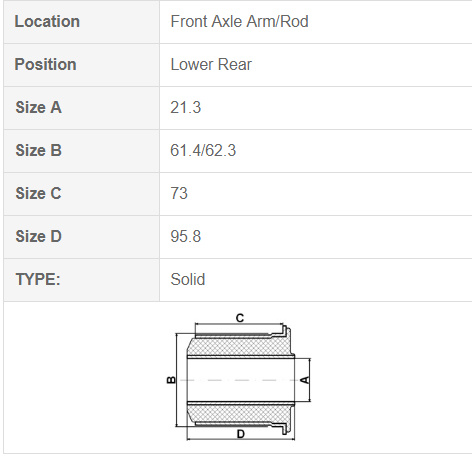Select the Size A label
The image size is (472, 457).
pos(38,108)
